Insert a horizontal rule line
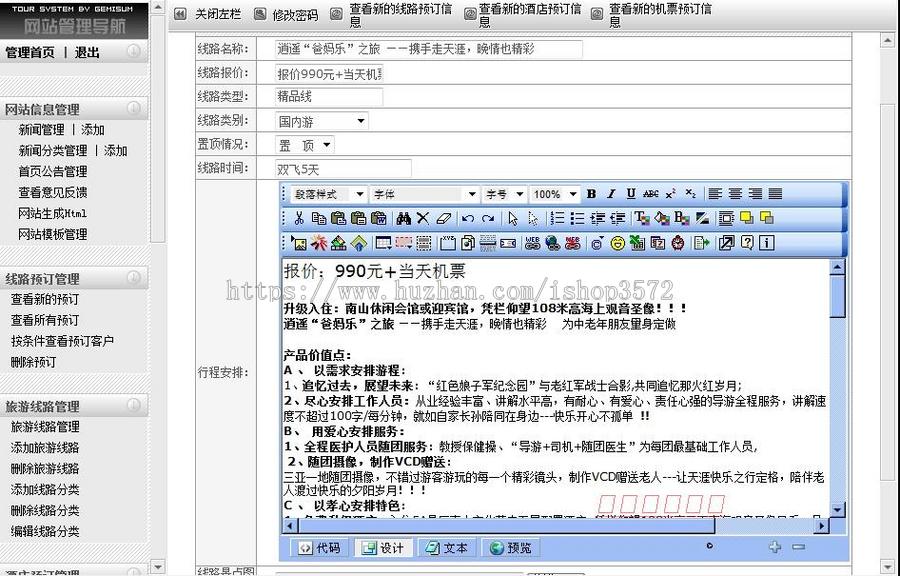 pos(487,243)
